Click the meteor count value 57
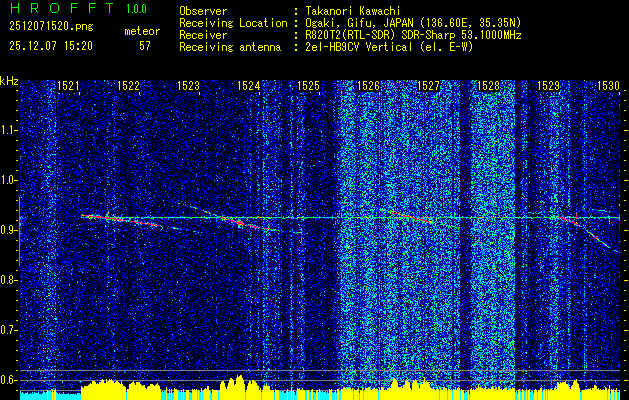 point(145,46)
